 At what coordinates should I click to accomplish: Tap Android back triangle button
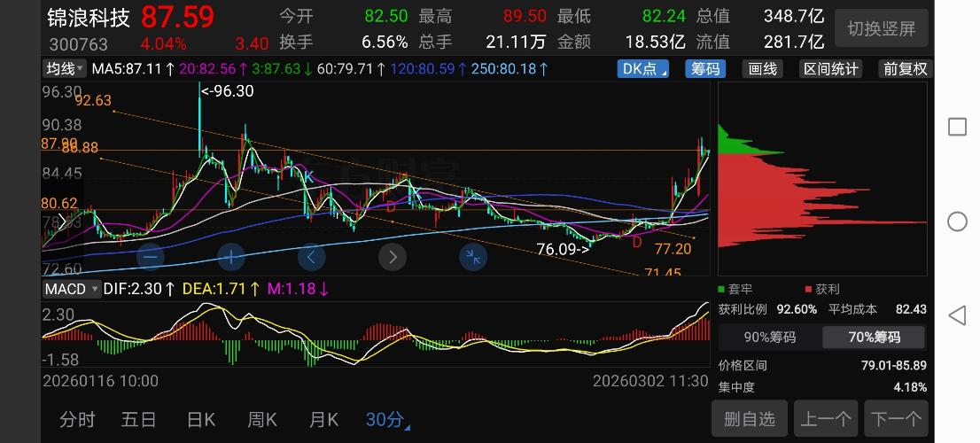click(957, 315)
